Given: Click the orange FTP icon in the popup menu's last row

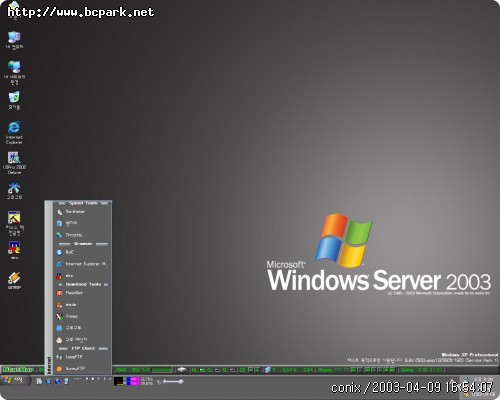Looking at the screenshot, I should tap(59, 369).
